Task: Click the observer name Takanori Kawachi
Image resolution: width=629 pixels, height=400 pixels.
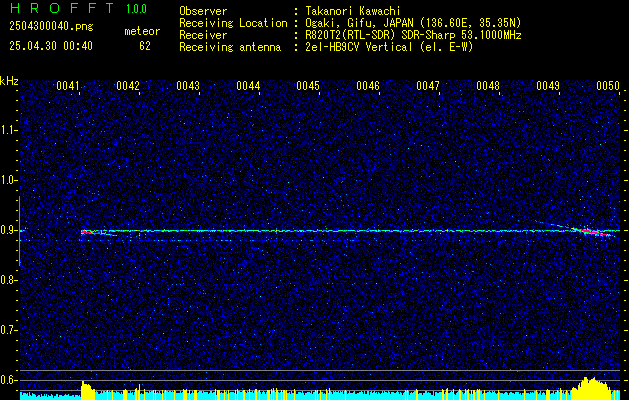Action: pyautogui.click(x=353, y=11)
